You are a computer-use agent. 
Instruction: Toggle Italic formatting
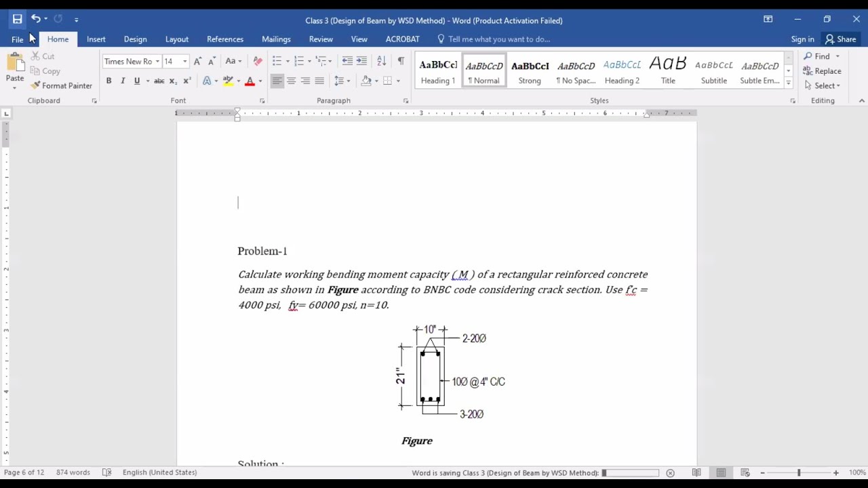pos(123,81)
